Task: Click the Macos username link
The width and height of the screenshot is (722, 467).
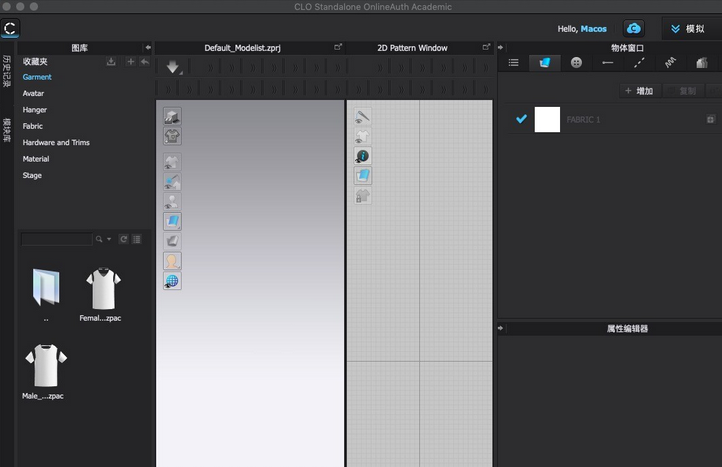Action: click(x=594, y=29)
